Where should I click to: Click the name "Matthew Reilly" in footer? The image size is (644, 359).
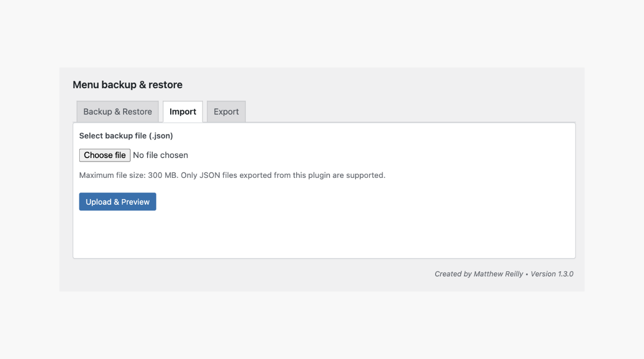coord(498,274)
